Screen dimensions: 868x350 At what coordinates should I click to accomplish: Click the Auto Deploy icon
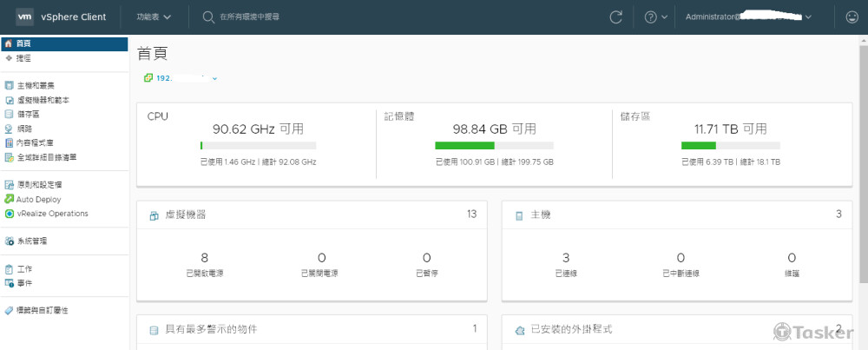point(9,199)
